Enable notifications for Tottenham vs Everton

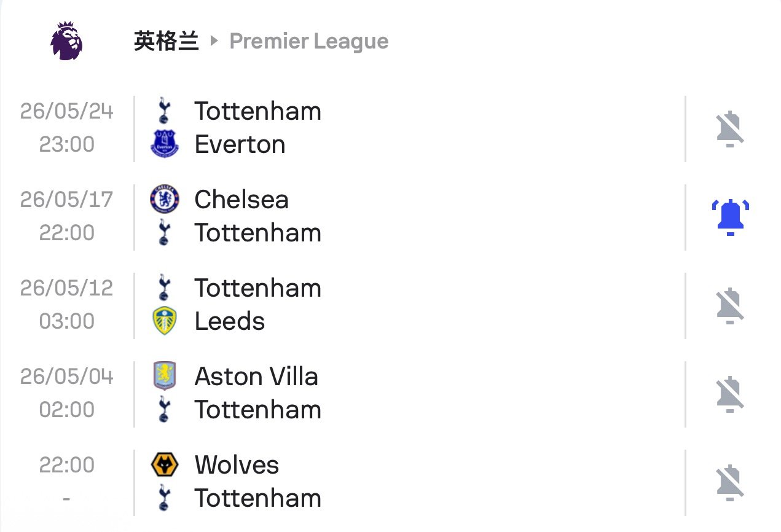pos(730,129)
